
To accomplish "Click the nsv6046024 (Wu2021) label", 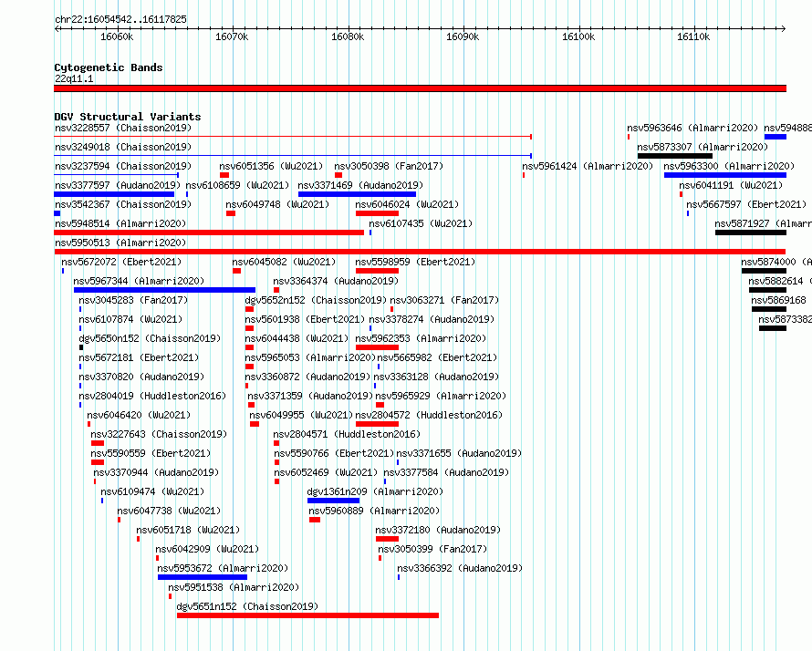I will pos(407,204).
